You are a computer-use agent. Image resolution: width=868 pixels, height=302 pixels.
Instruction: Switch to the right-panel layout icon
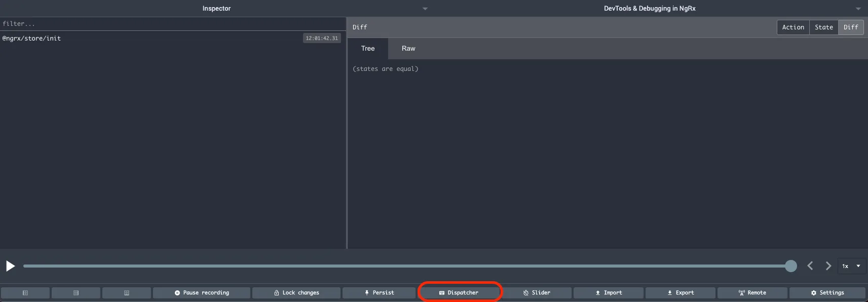tap(76, 293)
